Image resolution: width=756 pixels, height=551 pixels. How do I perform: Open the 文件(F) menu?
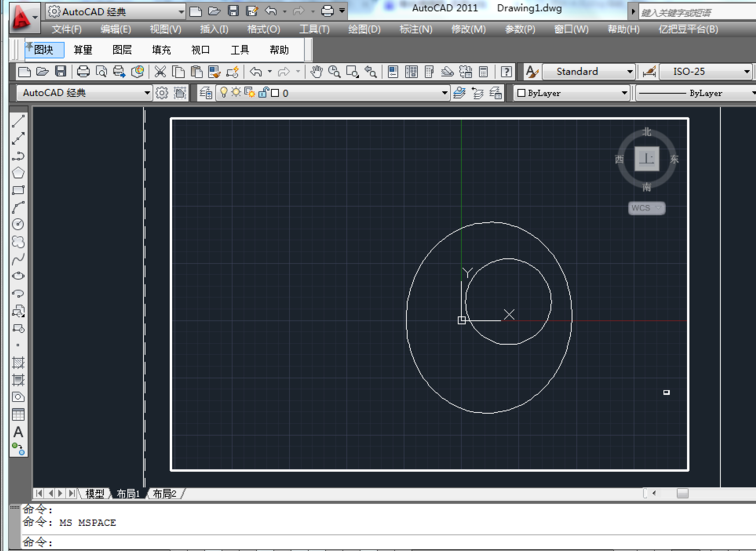pos(67,29)
